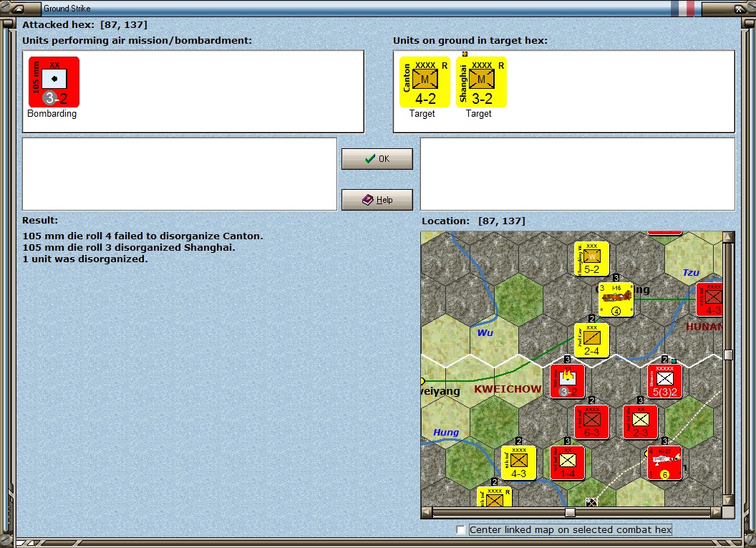Click the vertical map scrollbar thumb

[x=728, y=355]
